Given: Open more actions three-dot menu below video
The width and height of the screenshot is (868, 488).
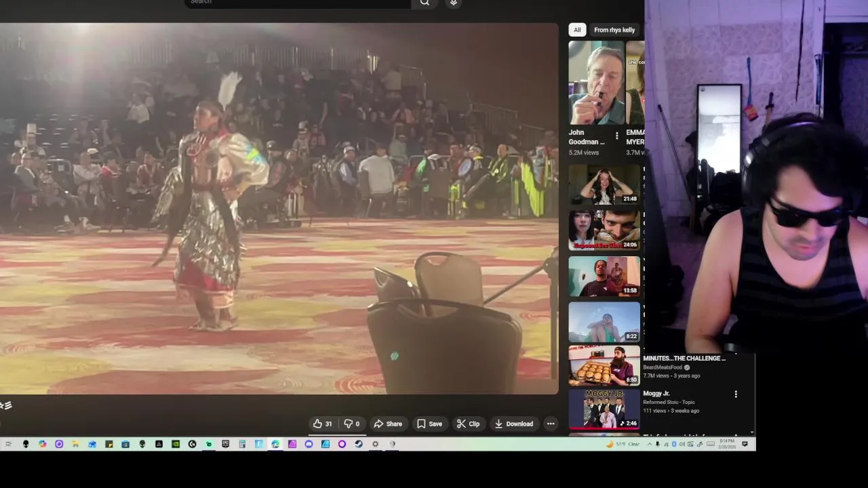Looking at the screenshot, I should pos(551,424).
